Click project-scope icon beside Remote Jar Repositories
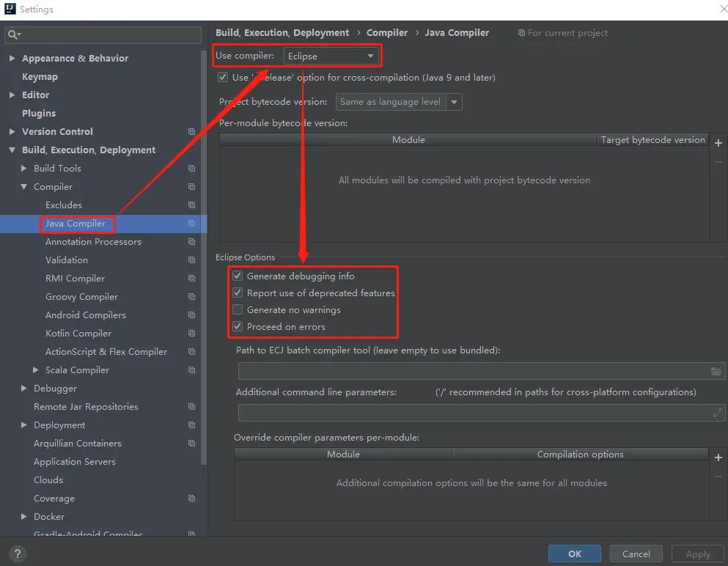The image size is (728, 566). click(x=191, y=407)
